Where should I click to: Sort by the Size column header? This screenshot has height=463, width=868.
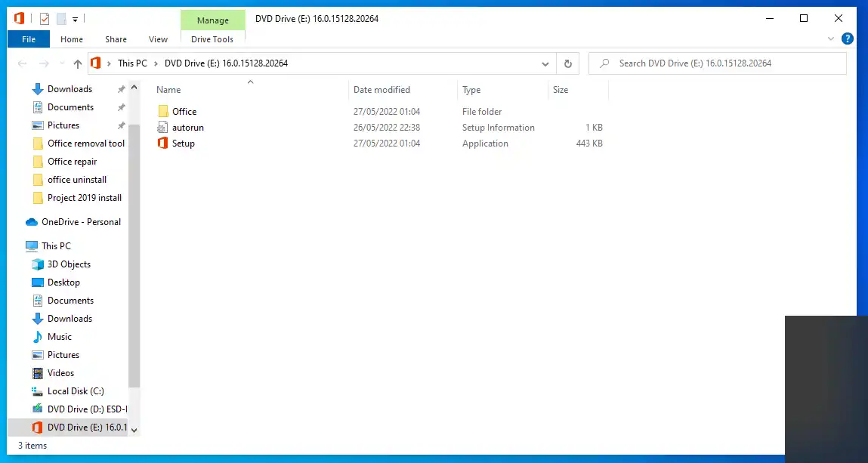tap(561, 90)
